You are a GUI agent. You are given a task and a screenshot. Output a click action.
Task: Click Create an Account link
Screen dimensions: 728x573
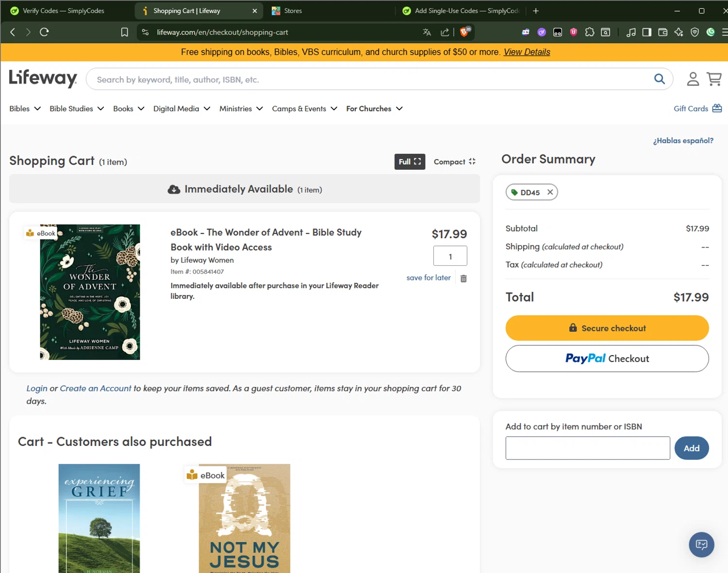96,388
